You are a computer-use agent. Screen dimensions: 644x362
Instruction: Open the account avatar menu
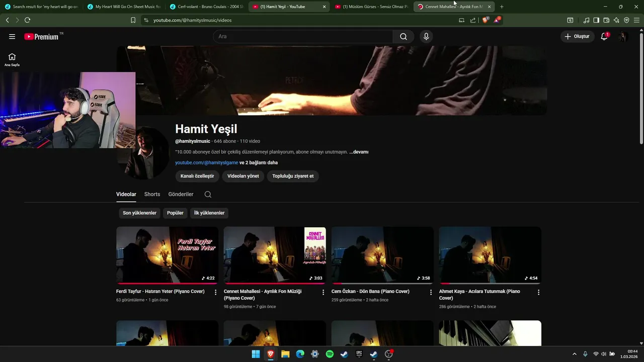point(623,36)
